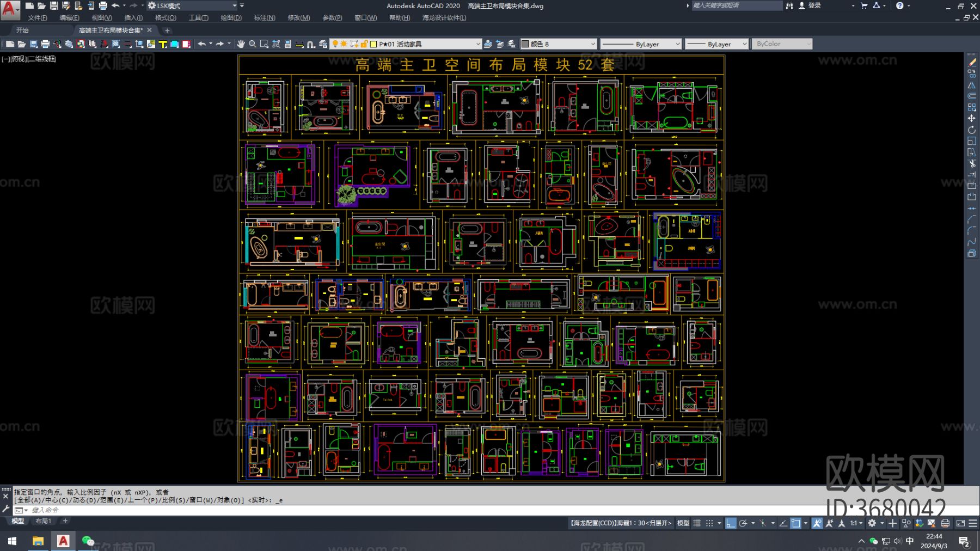The image size is (980, 551).
Task: Toggle annotation objects visibility in status bar
Action: pyautogui.click(x=817, y=523)
